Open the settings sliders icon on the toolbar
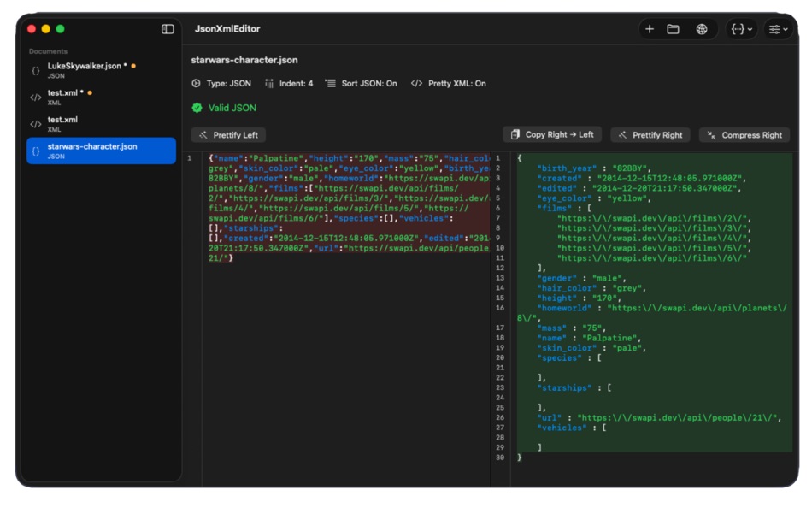This screenshot has height=508, width=812. pos(775,28)
